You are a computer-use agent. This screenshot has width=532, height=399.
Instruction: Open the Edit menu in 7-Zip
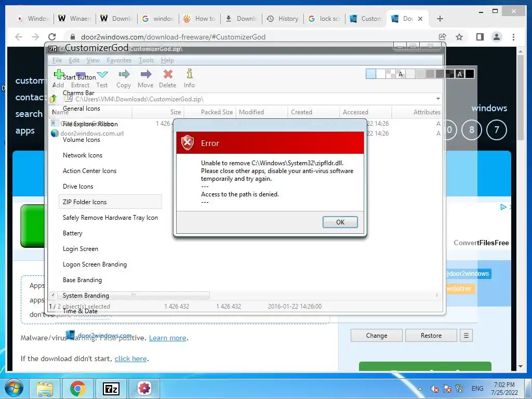(x=74, y=60)
